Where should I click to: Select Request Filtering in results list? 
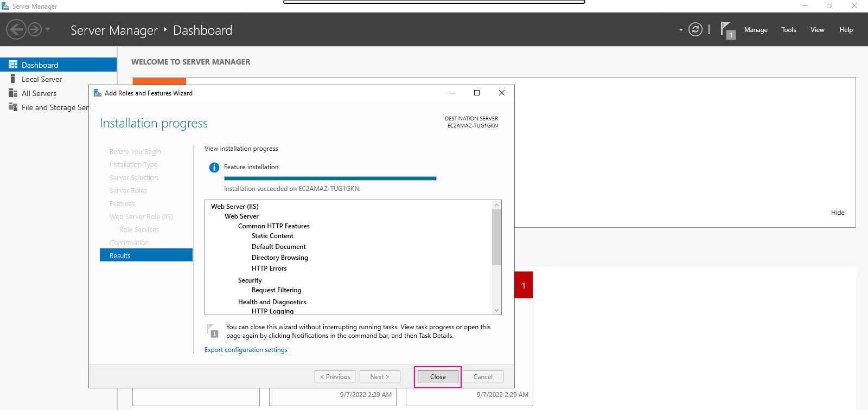tap(277, 290)
